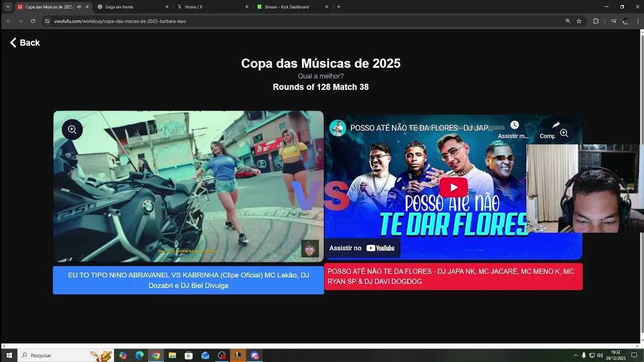The width and height of the screenshot is (644, 362).
Task: Open Copilot from the taskbar
Action: (x=123, y=355)
